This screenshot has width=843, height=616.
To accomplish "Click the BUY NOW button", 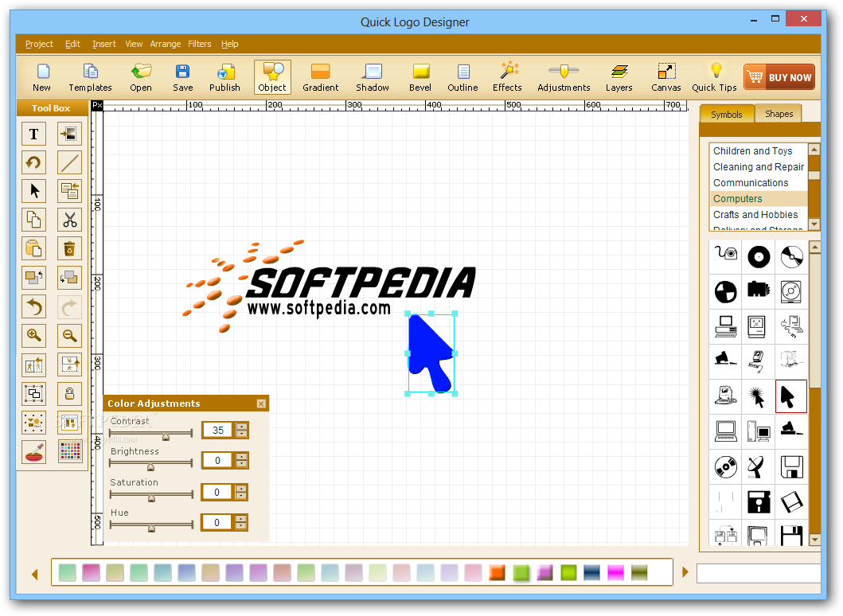I will click(x=779, y=77).
